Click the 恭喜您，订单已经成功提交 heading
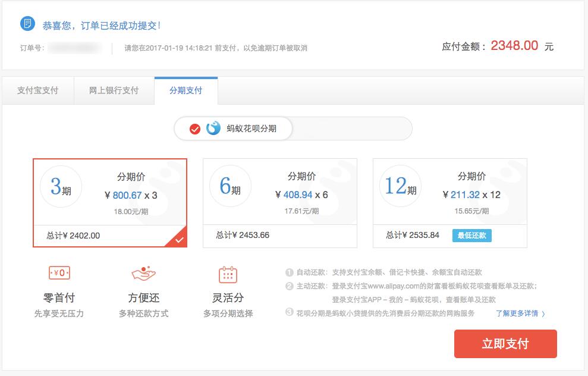 102,26
